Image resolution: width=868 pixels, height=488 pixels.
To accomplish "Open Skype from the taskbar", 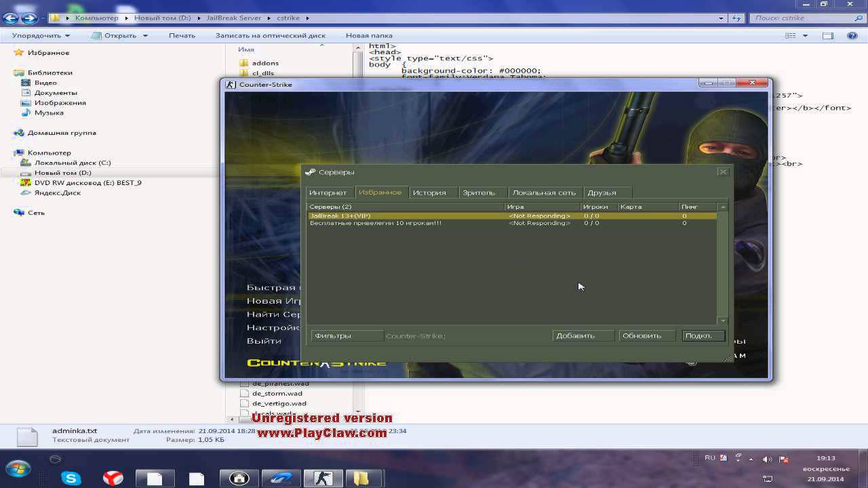I will [x=71, y=479].
